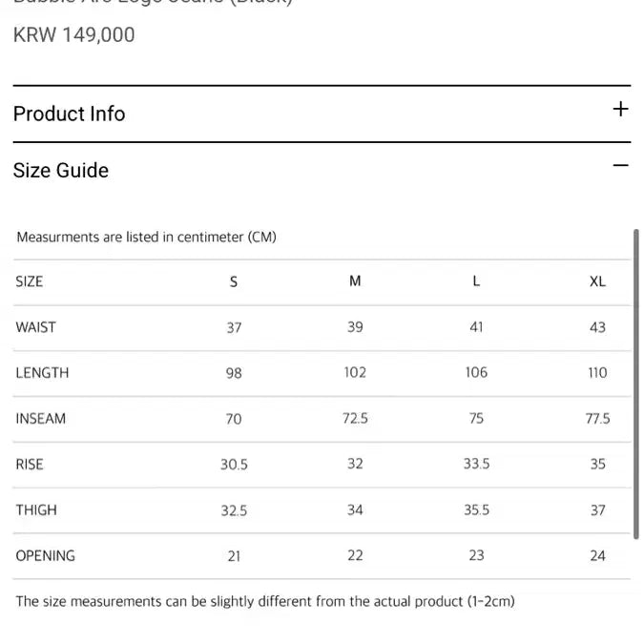Image resolution: width=644 pixels, height=644 pixels.
Task: Click the WAIST row label
Action: pyautogui.click(x=35, y=327)
